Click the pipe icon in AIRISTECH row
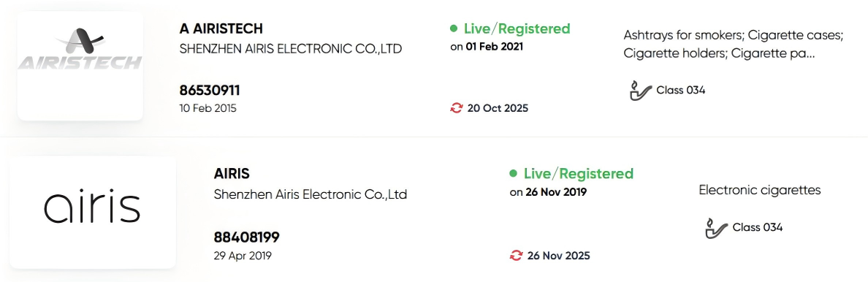 coord(641,91)
